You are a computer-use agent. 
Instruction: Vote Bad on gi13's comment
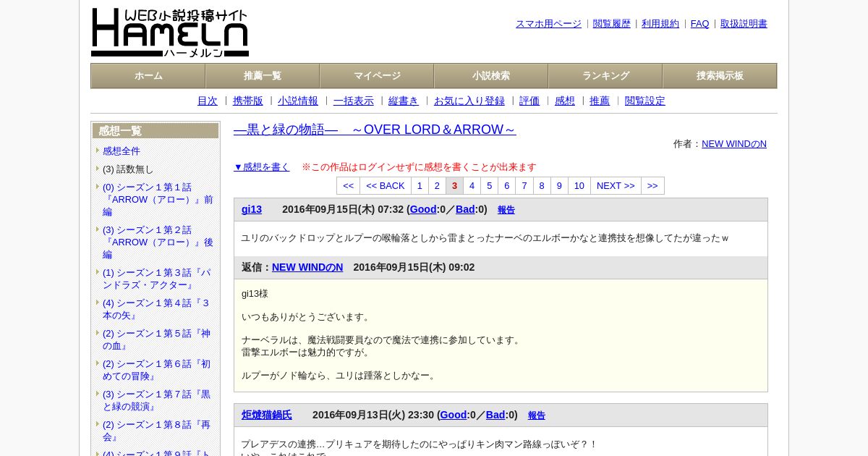(x=465, y=210)
